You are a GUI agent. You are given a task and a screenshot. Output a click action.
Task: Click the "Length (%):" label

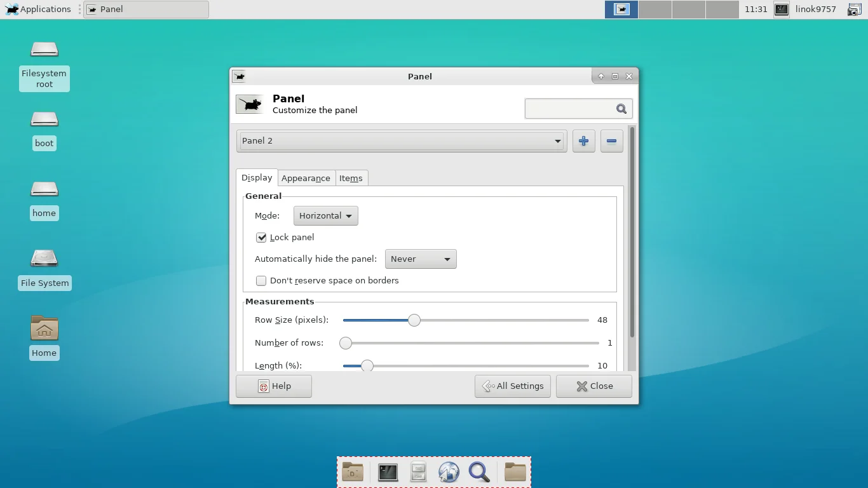278,366
